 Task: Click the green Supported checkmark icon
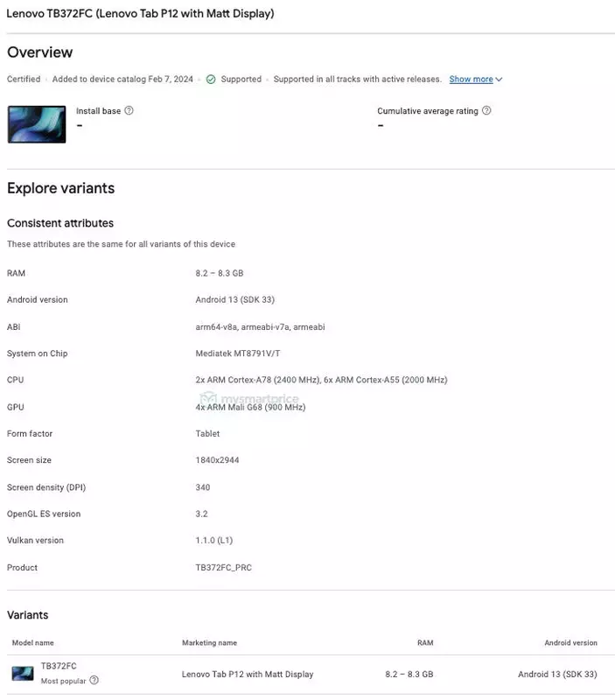pyautogui.click(x=211, y=80)
